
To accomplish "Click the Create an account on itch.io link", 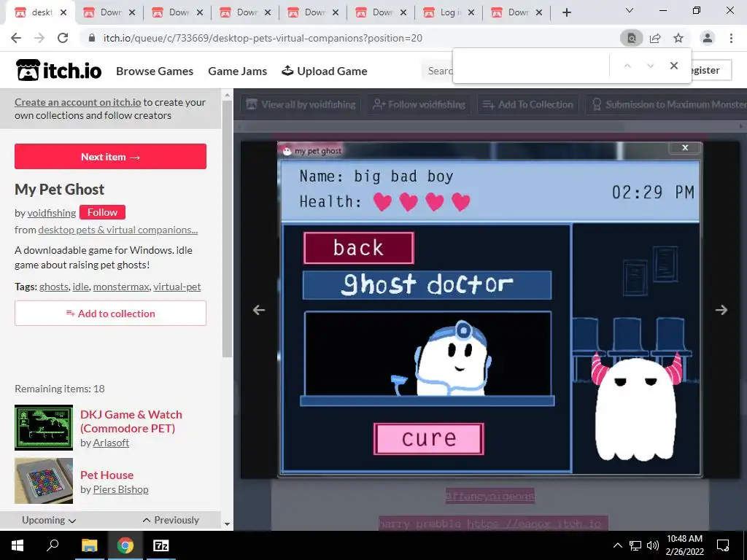I will [77, 102].
